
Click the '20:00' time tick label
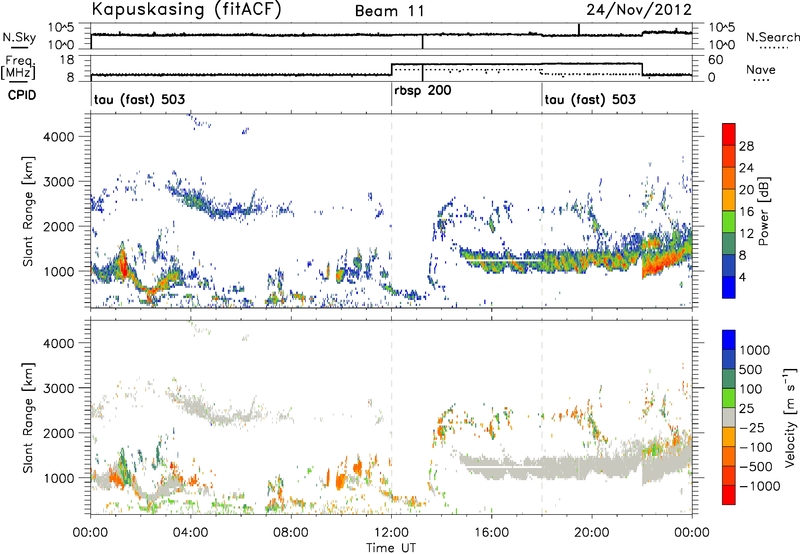(x=592, y=533)
